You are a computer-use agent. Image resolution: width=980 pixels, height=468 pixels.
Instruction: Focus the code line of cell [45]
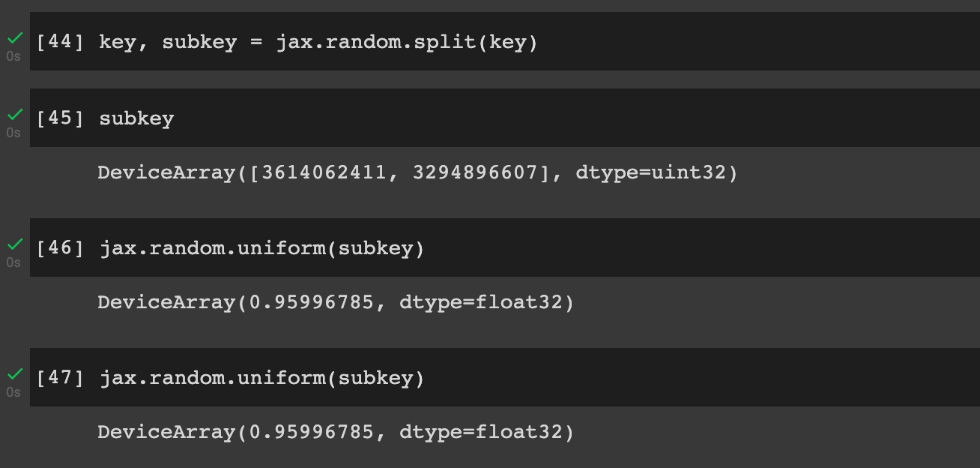click(505, 118)
